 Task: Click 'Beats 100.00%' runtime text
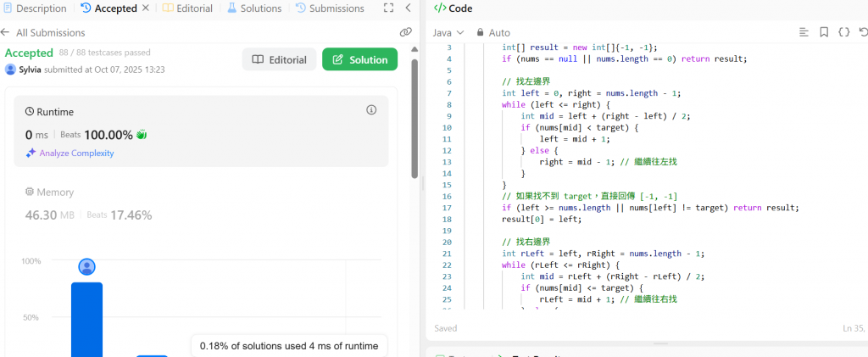point(97,135)
